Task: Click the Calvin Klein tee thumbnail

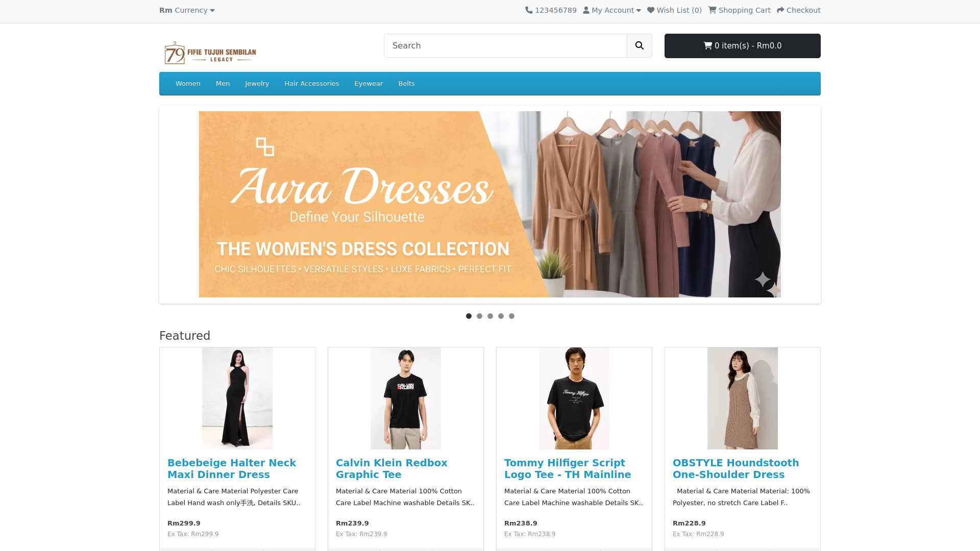Action: 406,398
